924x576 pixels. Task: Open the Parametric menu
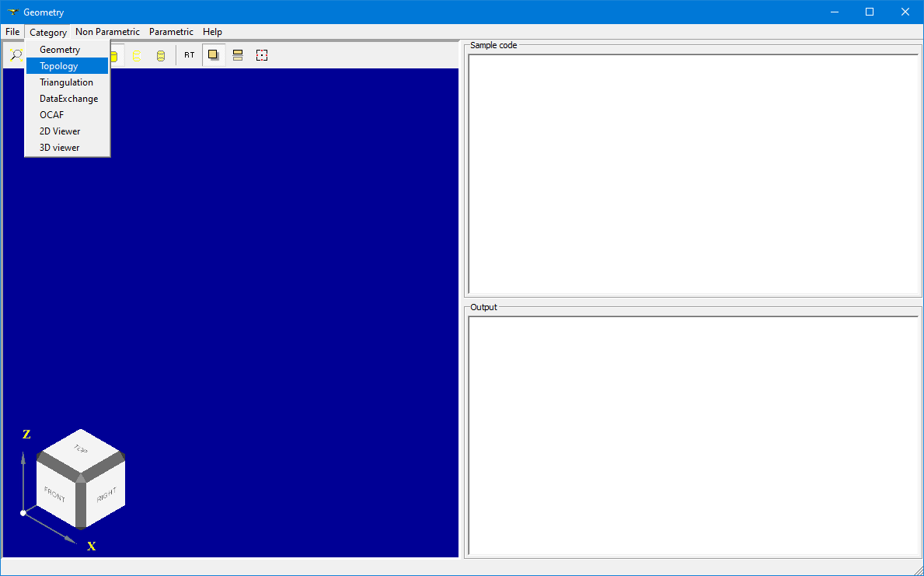pyautogui.click(x=171, y=32)
